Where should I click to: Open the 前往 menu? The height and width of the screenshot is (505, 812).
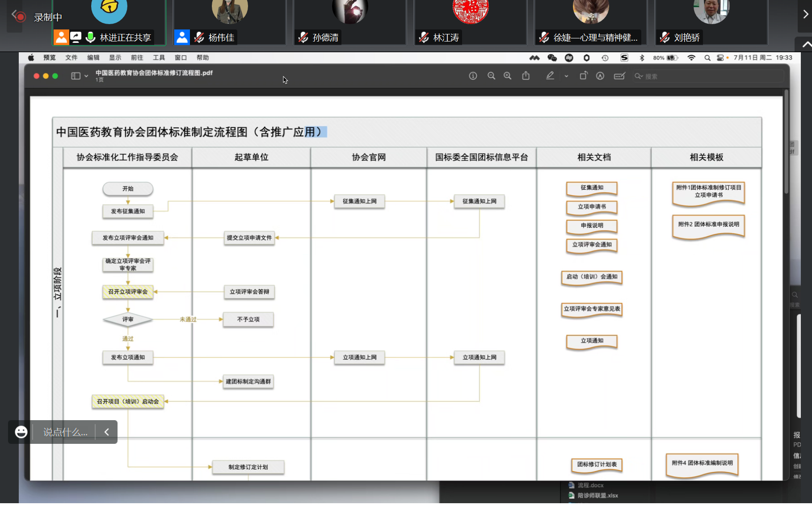pos(137,58)
